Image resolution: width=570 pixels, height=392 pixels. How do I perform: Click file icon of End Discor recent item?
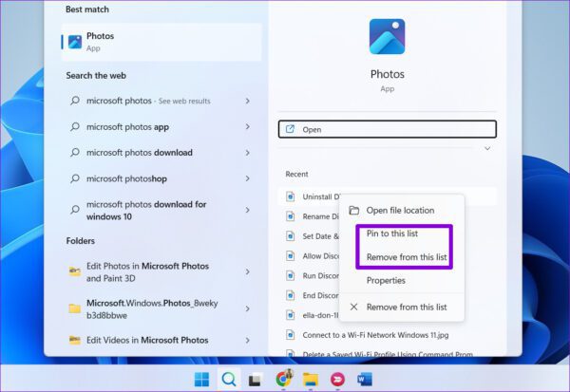(290, 295)
